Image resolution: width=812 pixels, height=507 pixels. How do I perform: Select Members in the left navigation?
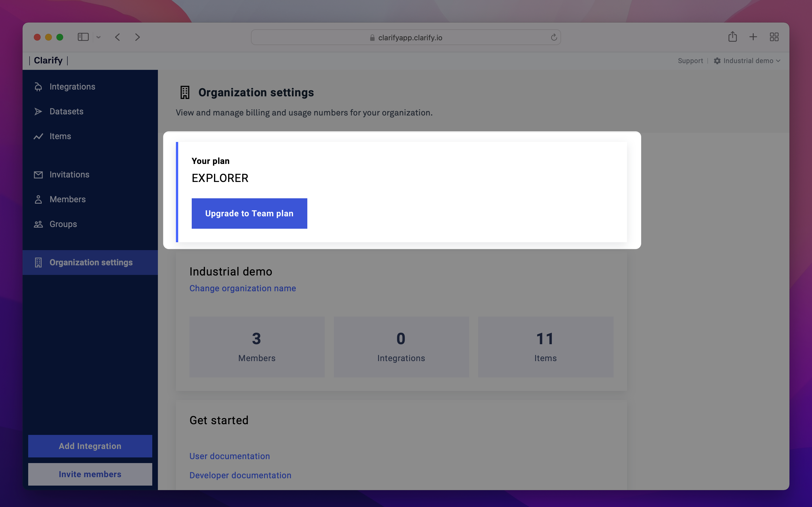(x=67, y=199)
